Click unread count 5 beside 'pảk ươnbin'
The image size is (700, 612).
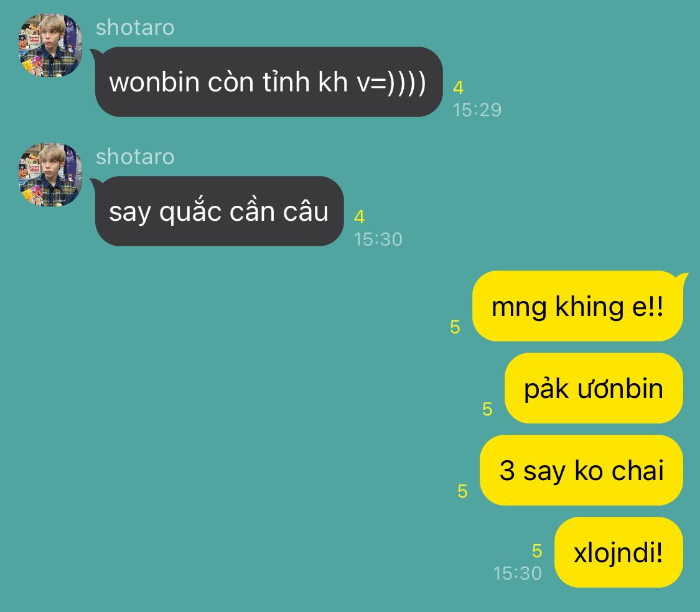487,409
